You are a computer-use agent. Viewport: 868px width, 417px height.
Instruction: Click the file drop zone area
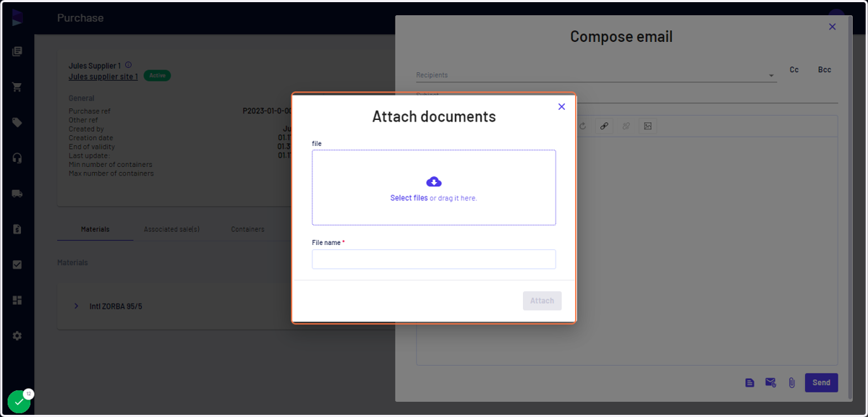[x=434, y=188]
